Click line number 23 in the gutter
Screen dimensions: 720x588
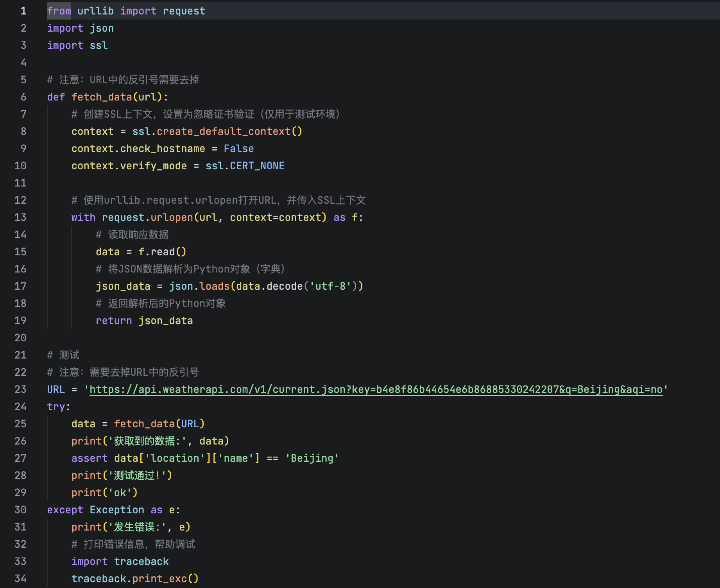(x=20, y=389)
